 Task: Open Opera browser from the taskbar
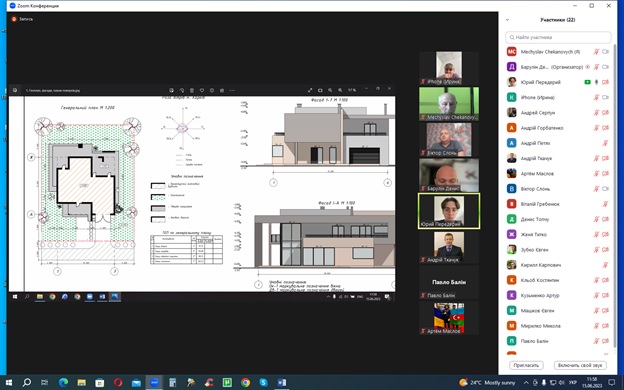tap(118, 382)
